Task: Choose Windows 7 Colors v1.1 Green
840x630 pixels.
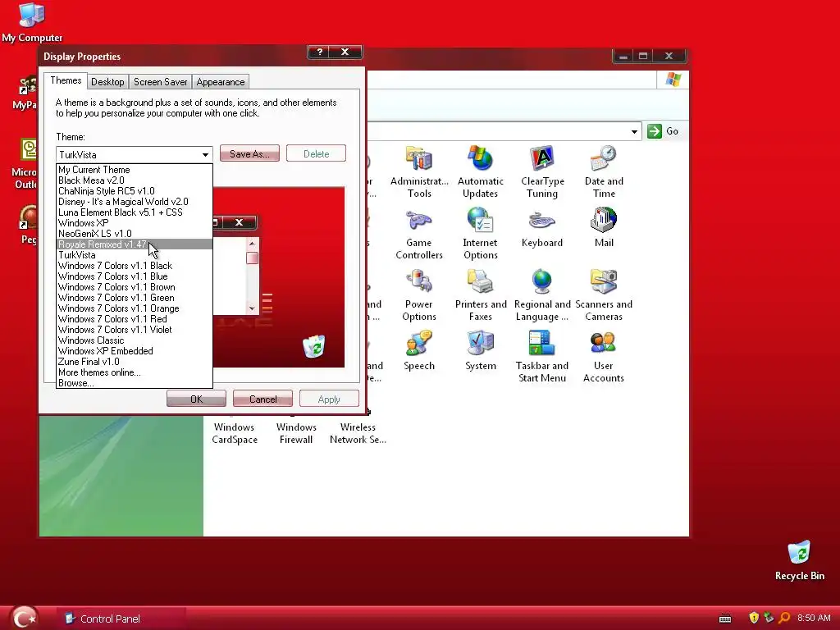Action: pyautogui.click(x=135, y=298)
